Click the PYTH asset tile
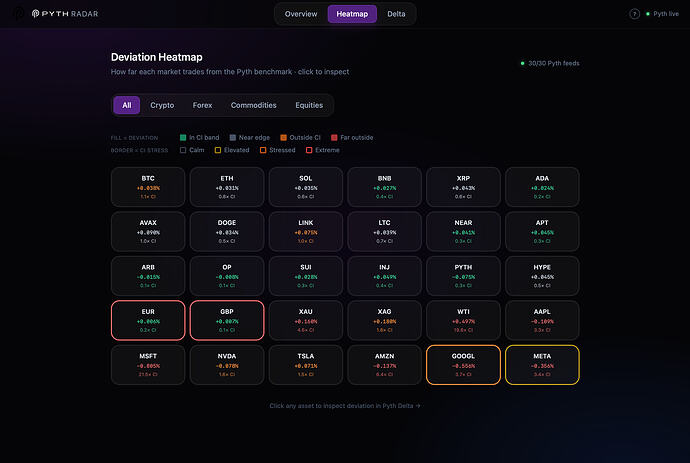 pos(463,276)
